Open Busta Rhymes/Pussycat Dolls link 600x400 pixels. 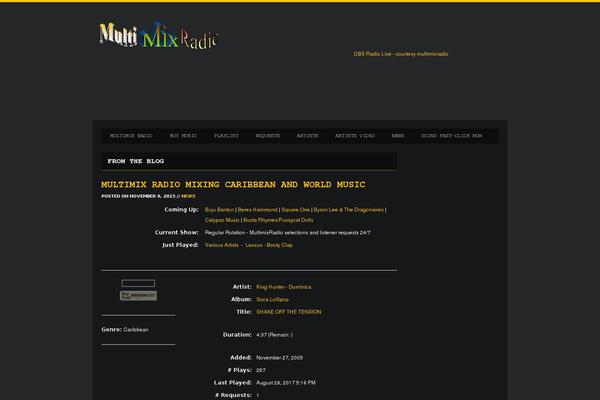[278, 220]
